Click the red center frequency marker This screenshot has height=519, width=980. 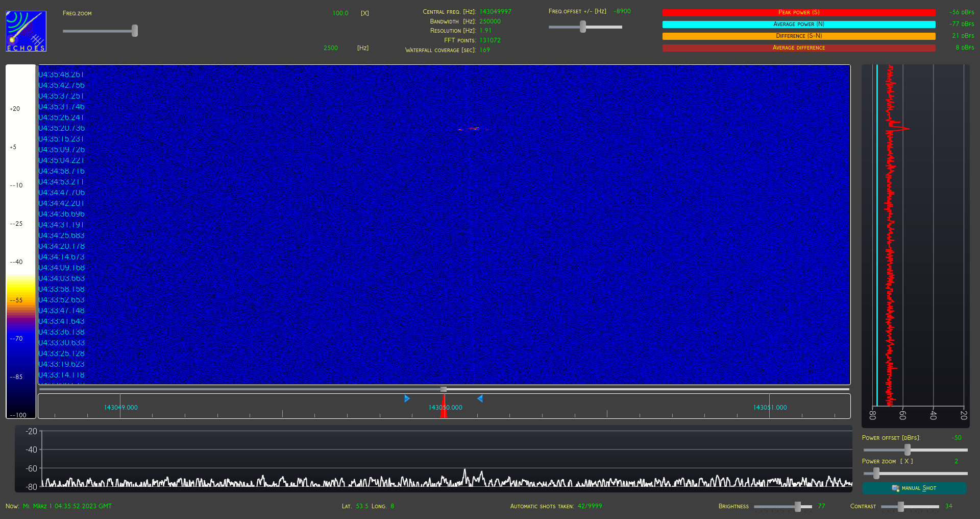[444, 406]
